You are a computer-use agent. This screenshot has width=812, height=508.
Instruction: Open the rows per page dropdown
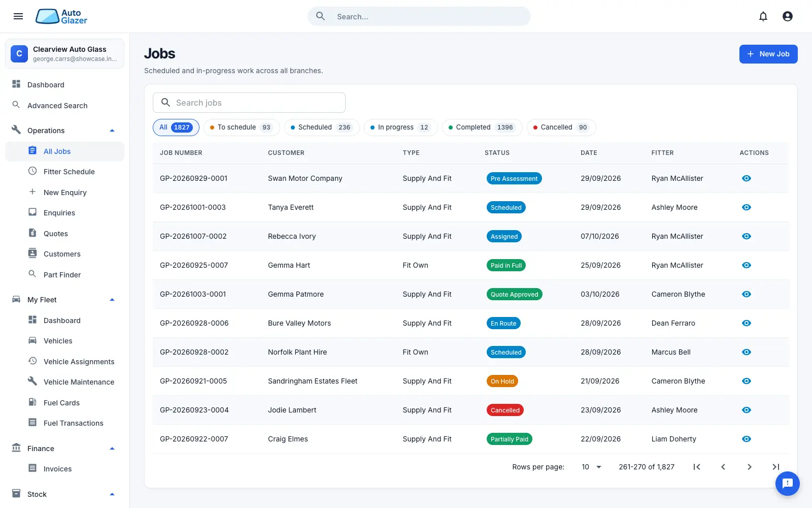[591, 467]
